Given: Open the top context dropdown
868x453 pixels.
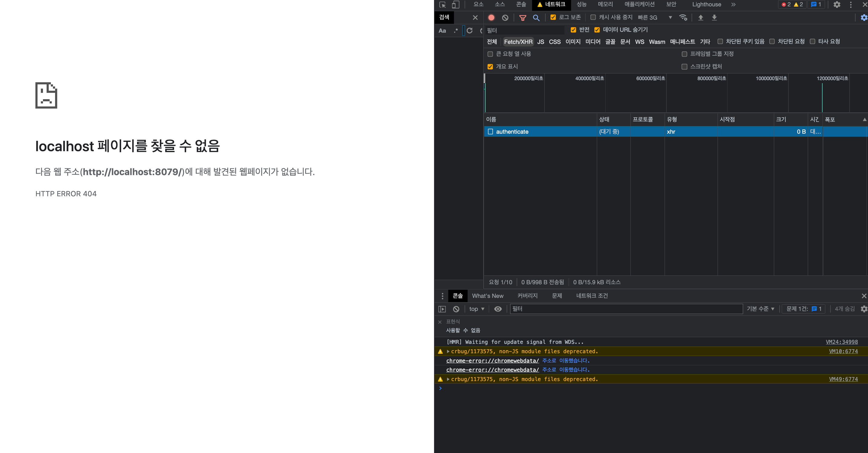Looking at the screenshot, I should 476,309.
